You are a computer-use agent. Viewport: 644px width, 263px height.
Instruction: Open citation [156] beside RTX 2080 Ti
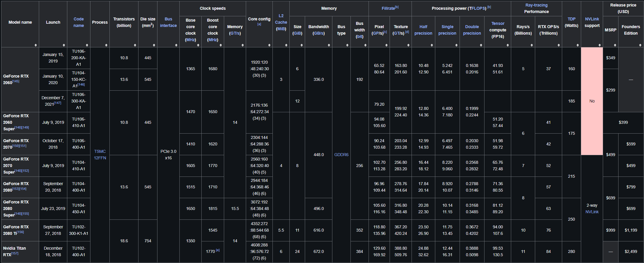click(20, 232)
